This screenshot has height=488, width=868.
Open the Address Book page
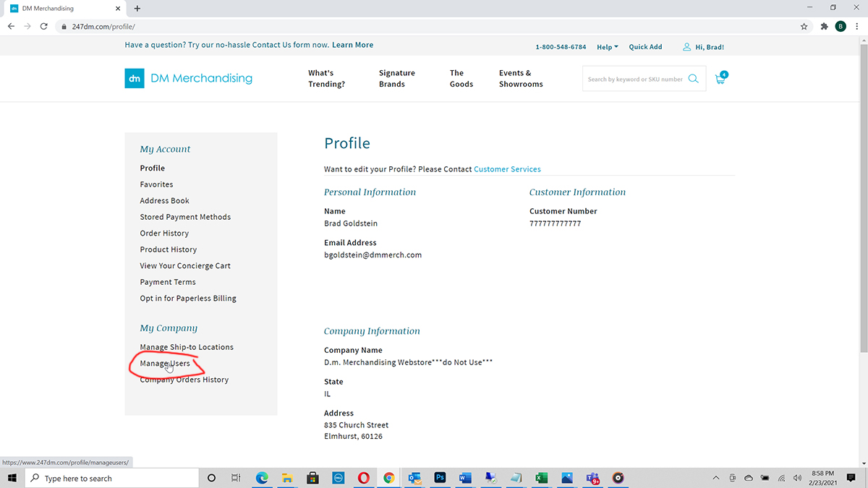[x=165, y=200]
